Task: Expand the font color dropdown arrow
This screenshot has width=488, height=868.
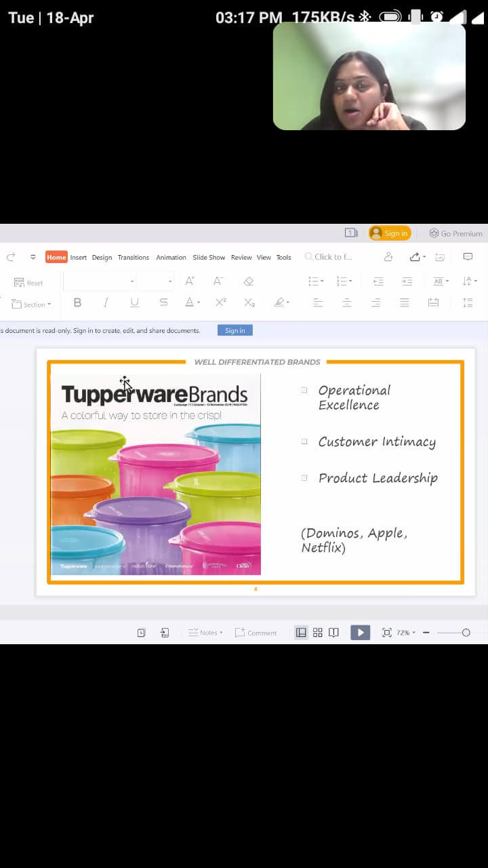Action: [x=199, y=303]
